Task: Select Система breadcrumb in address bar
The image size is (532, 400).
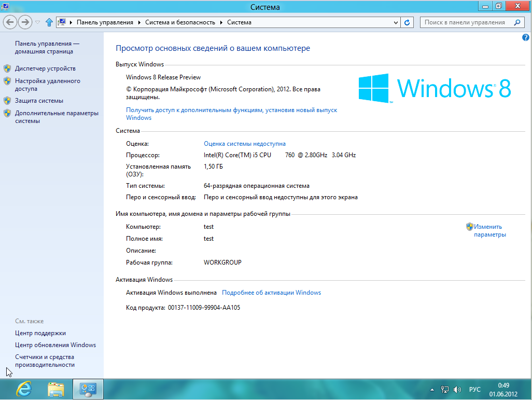Action: point(239,22)
